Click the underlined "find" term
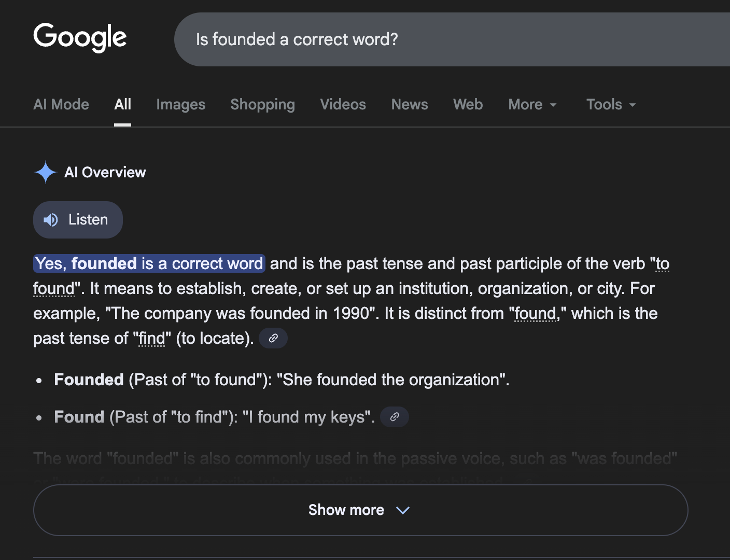This screenshot has width=730, height=560. point(151,339)
